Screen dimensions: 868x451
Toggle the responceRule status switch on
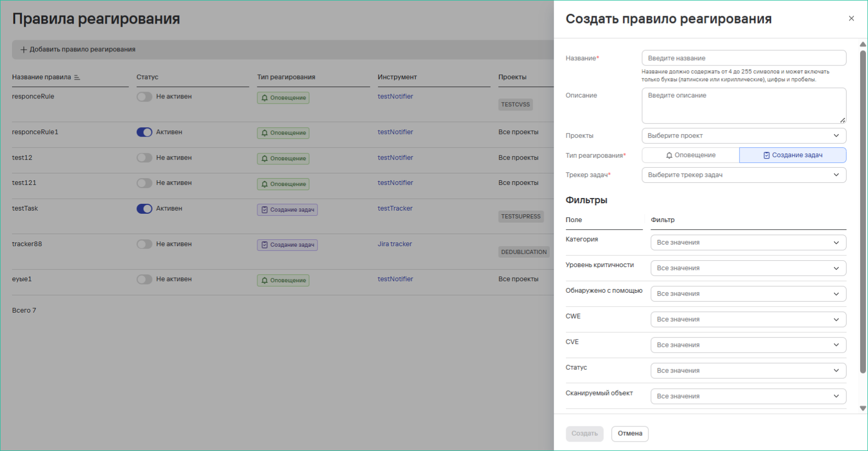[x=144, y=97]
